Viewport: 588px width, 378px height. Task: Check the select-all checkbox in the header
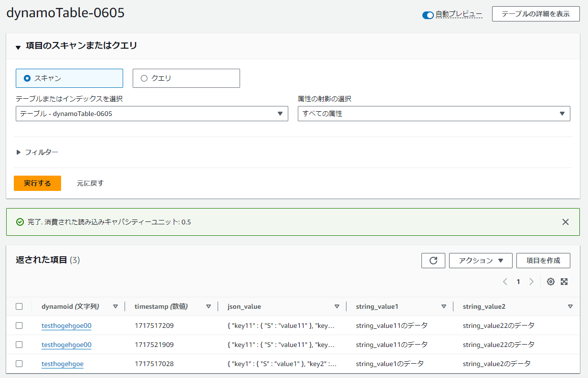click(x=19, y=306)
